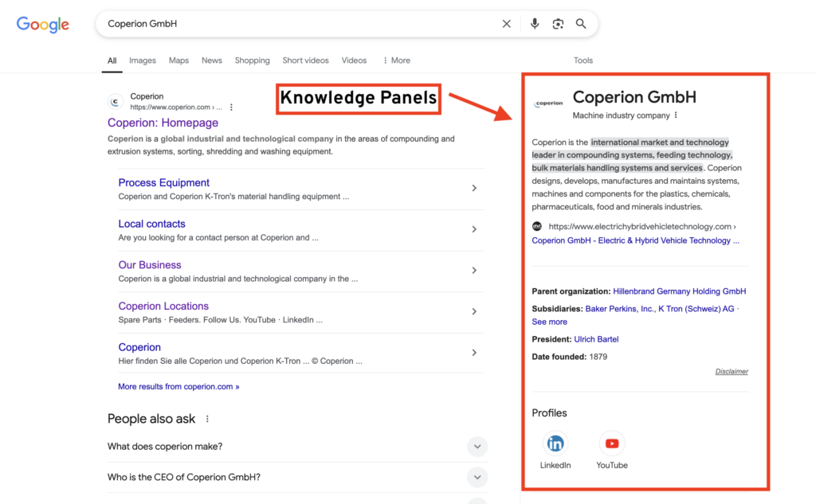Open the More search filters dropdown
This screenshot has height=504, width=816.
tap(396, 61)
